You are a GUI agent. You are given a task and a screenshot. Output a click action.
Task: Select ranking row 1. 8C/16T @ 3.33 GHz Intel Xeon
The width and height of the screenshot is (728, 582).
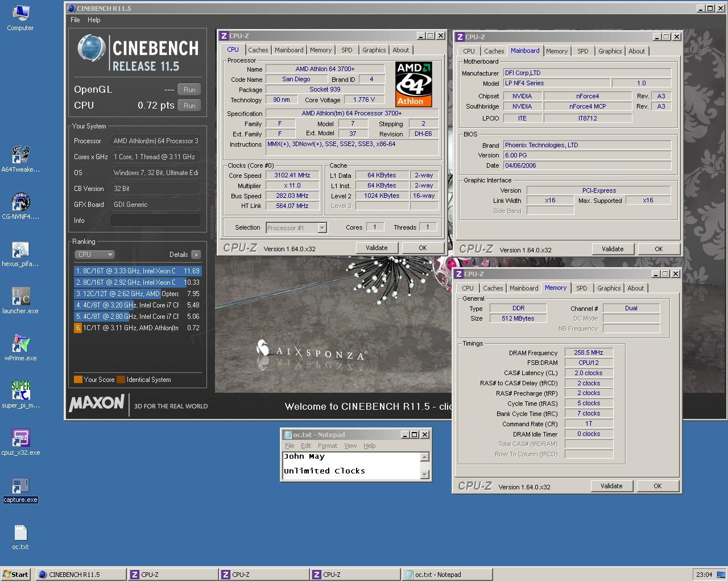pyautogui.click(x=138, y=271)
